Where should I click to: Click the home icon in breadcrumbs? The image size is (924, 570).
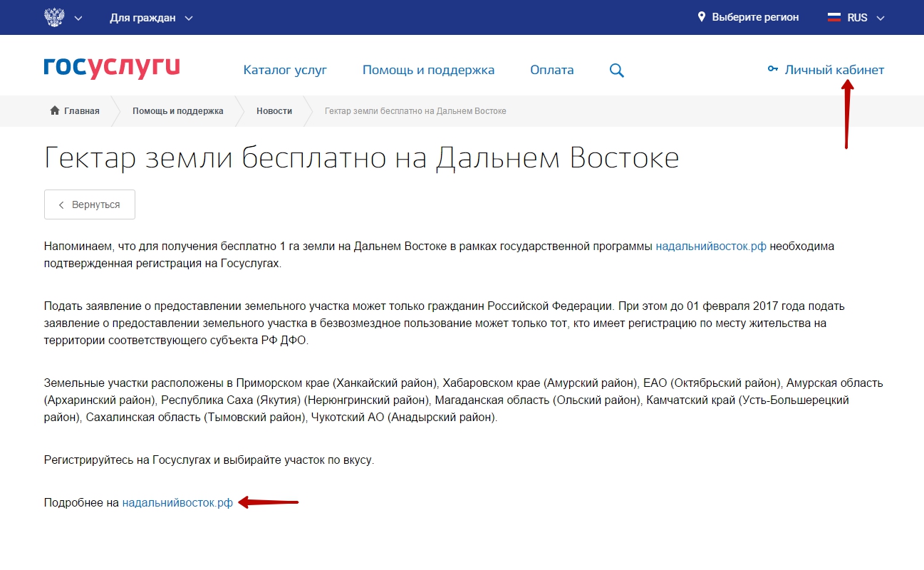(x=55, y=110)
